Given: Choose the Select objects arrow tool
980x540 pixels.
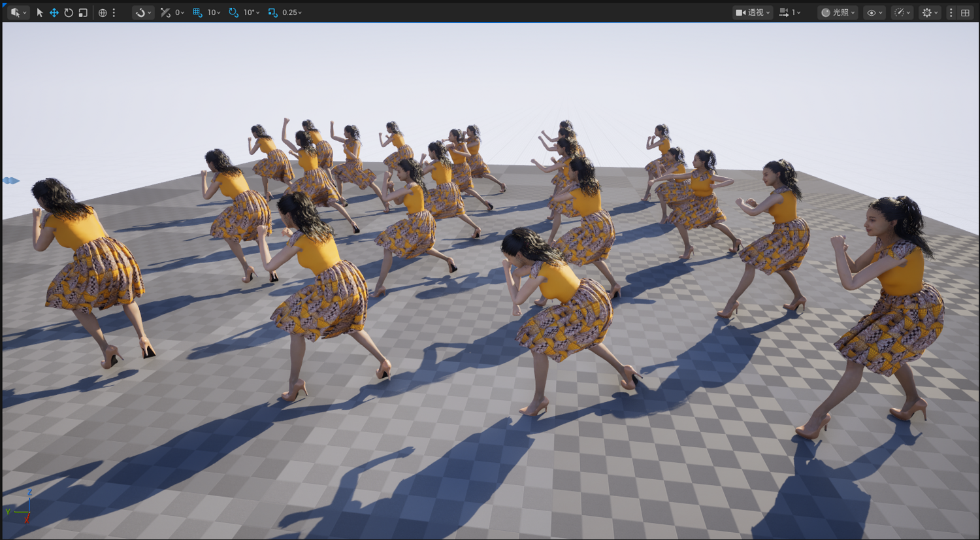Looking at the screenshot, I should (39, 12).
